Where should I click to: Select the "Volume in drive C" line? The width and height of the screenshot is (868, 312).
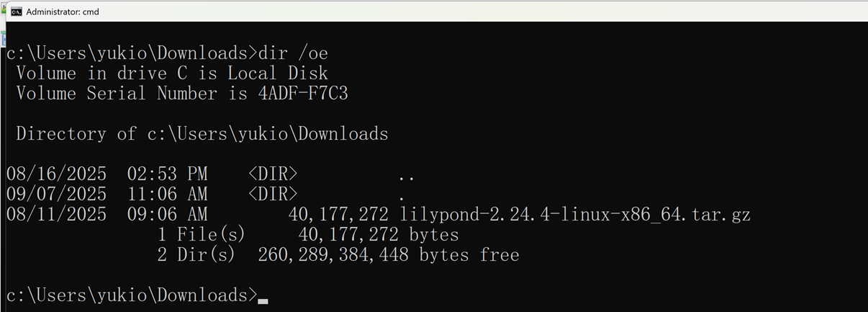pos(172,73)
